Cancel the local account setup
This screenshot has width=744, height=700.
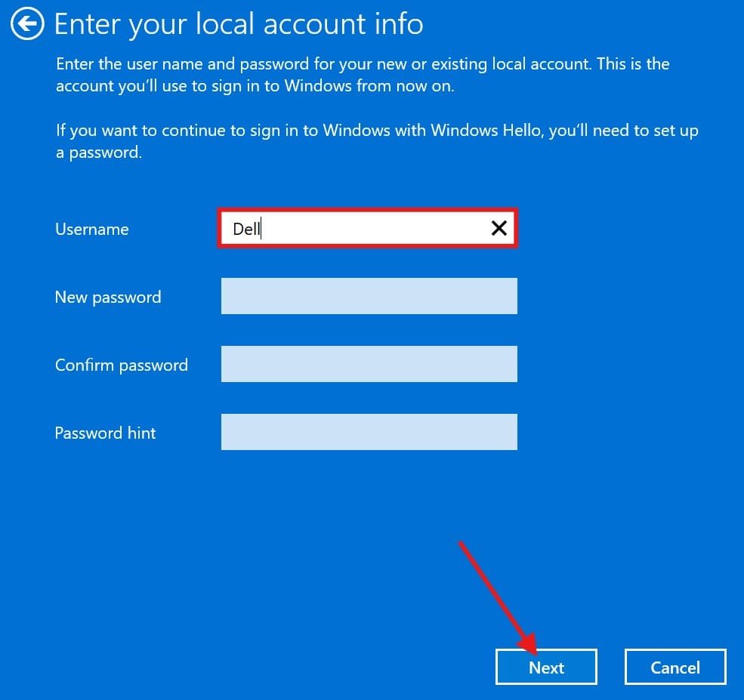pos(675,668)
